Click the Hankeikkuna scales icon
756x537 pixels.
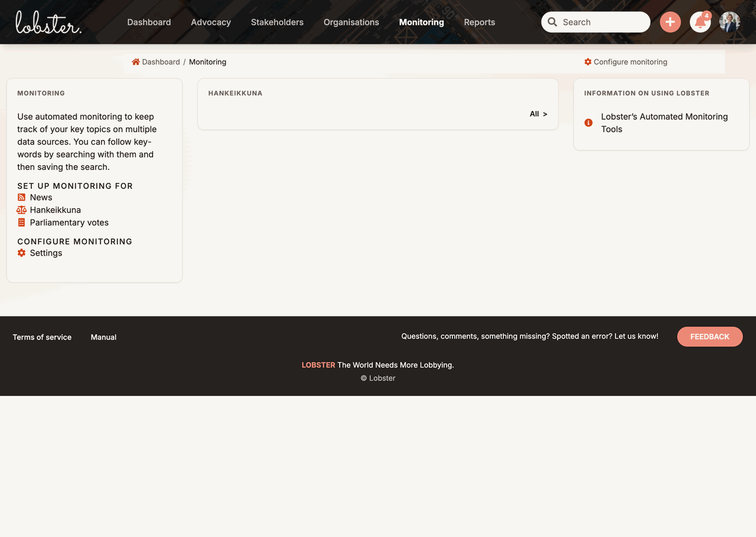[x=21, y=210]
